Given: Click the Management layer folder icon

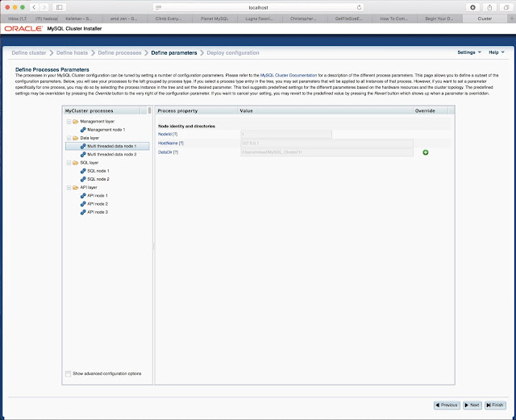Looking at the screenshot, I should [x=75, y=122].
